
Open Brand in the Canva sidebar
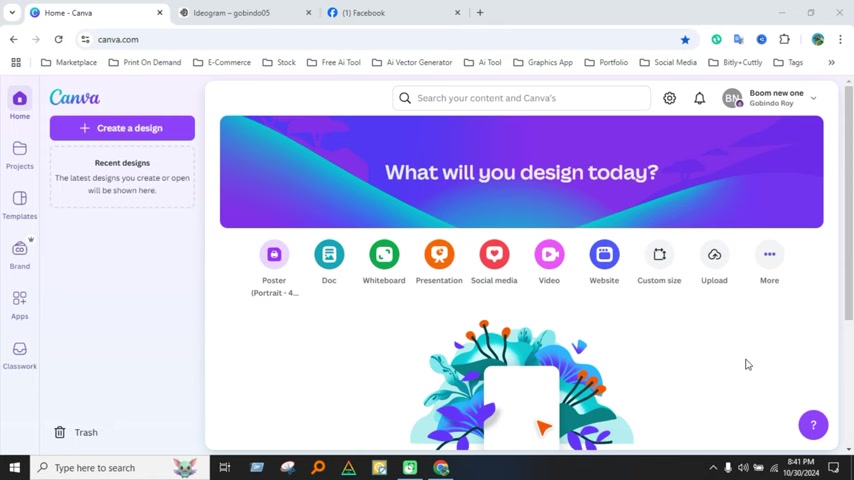(x=20, y=255)
